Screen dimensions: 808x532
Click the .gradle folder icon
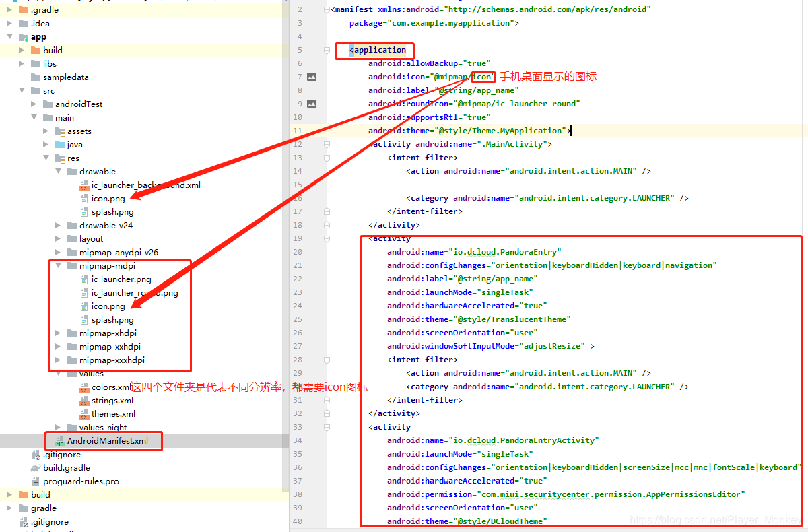(x=24, y=10)
